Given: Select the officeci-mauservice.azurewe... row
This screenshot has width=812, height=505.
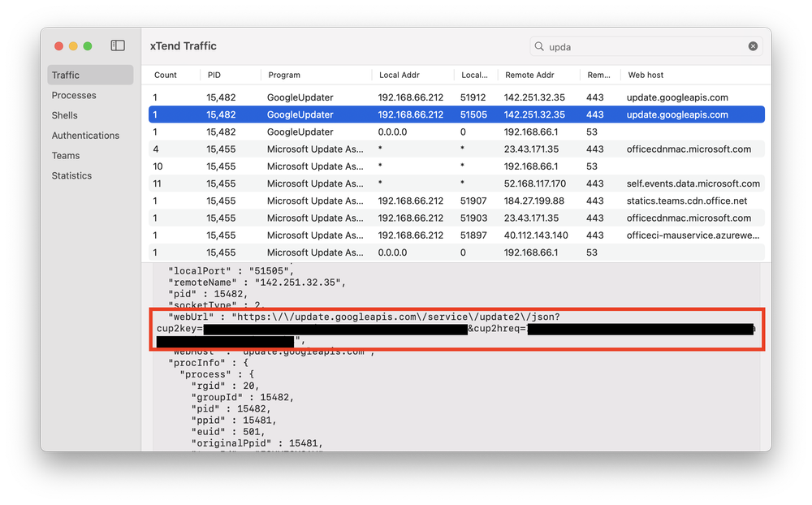Looking at the screenshot, I should click(456, 235).
